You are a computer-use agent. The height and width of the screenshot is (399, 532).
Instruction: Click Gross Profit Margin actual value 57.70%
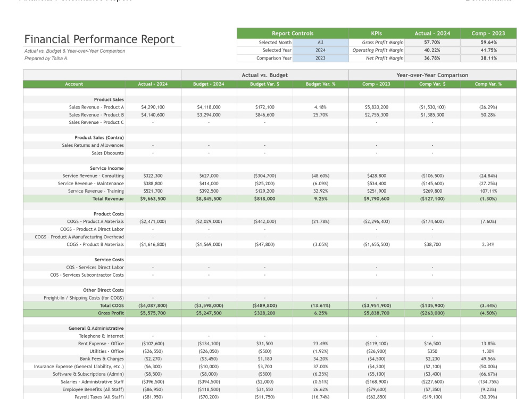pyautogui.click(x=432, y=43)
